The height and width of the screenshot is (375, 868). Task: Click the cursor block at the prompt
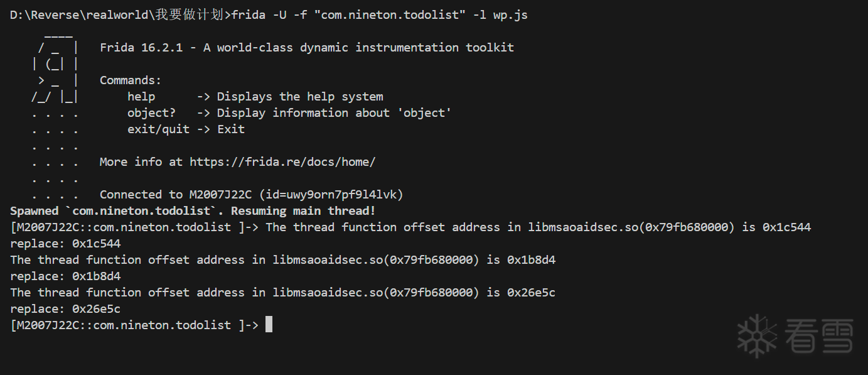(x=269, y=325)
